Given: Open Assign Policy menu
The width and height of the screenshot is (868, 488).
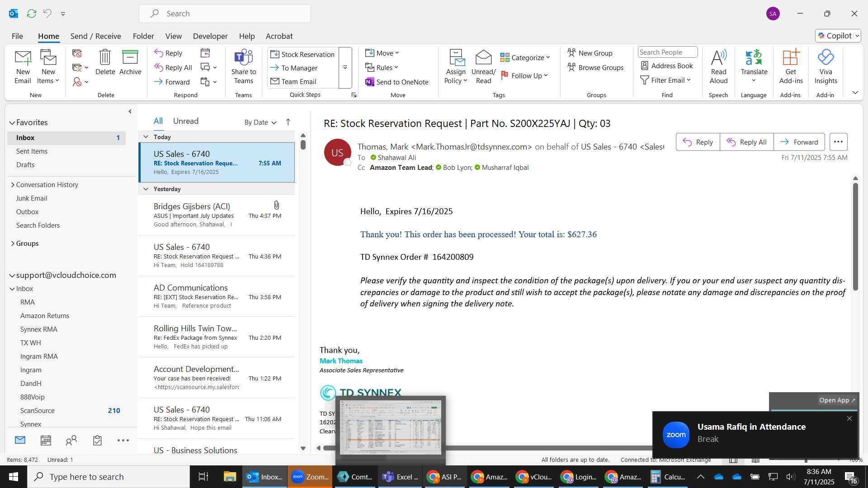Looking at the screenshot, I should point(455,67).
